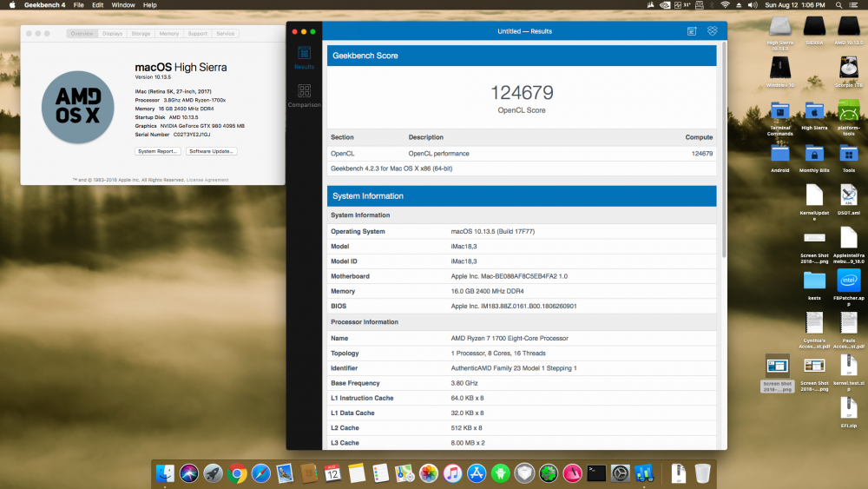Viewport: 868px width, 489px height.
Task: Open the Trash in the dock
Action: pos(702,473)
